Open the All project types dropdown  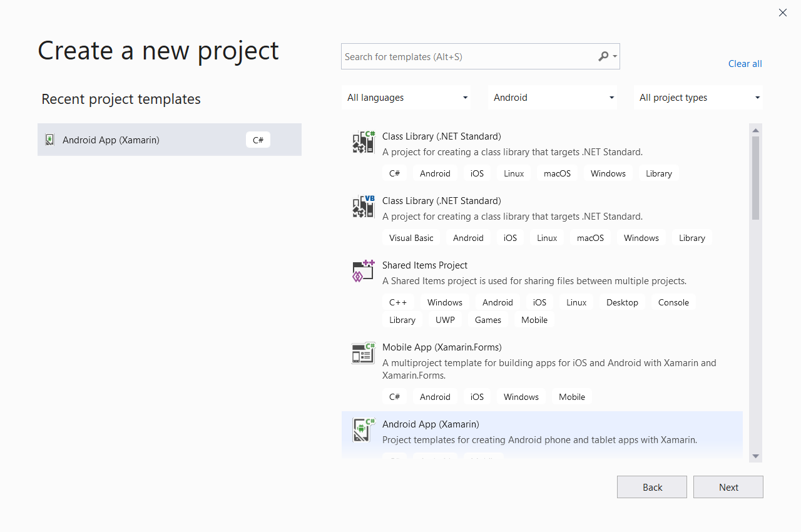pos(698,98)
